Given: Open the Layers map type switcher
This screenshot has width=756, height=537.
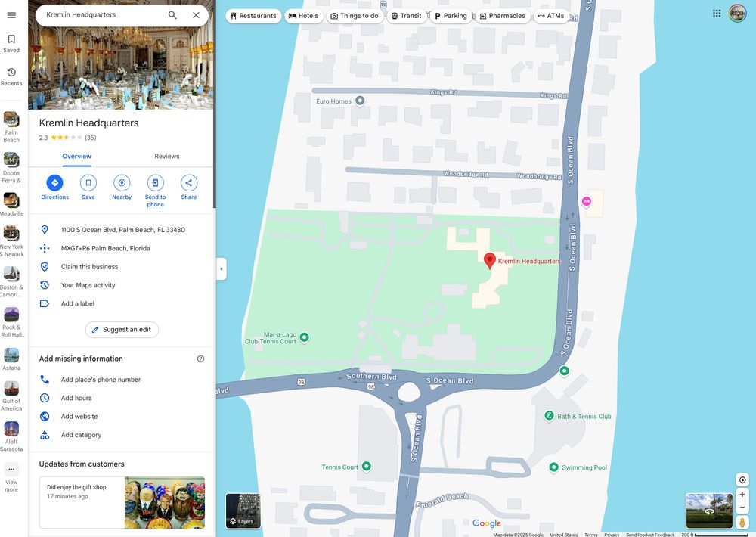Looking at the screenshot, I should 243,511.
